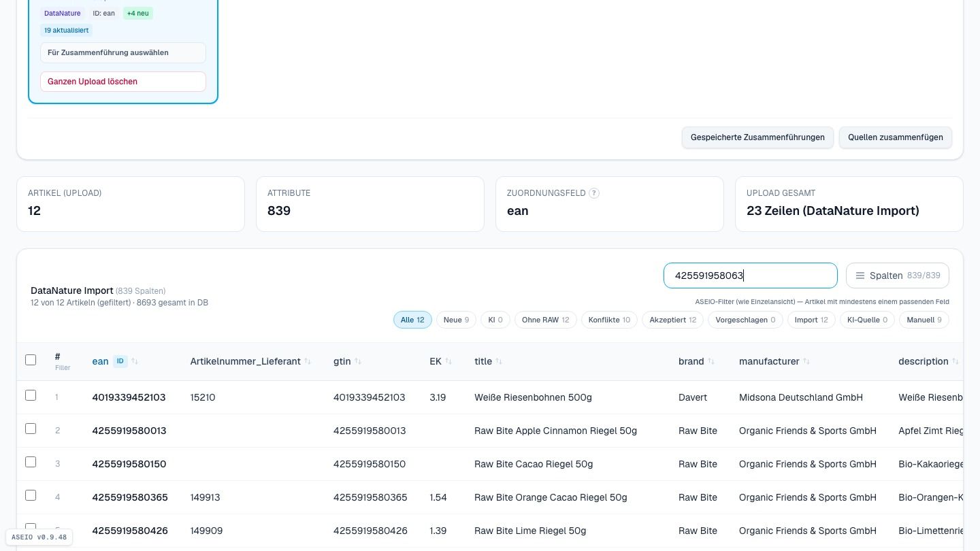Image resolution: width=980 pixels, height=551 pixels.
Task: Select the checkbox for ean 4255919580013
Action: click(x=31, y=429)
